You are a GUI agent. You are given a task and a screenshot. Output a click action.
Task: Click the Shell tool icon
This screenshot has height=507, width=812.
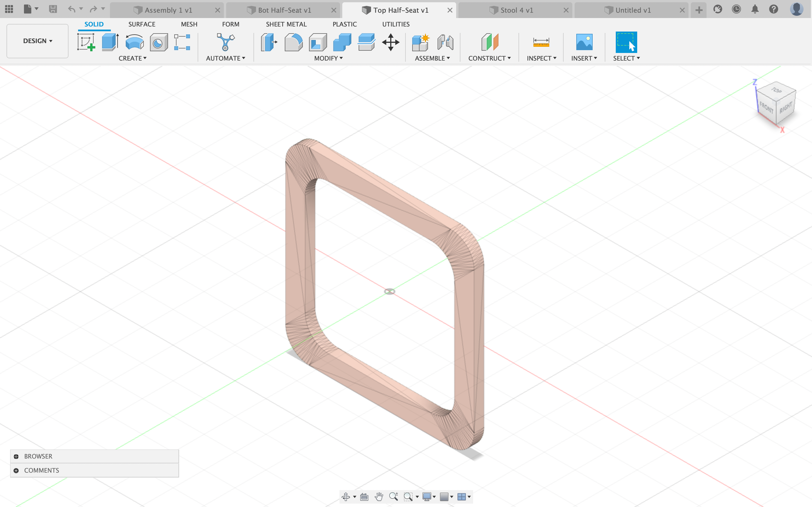(318, 42)
